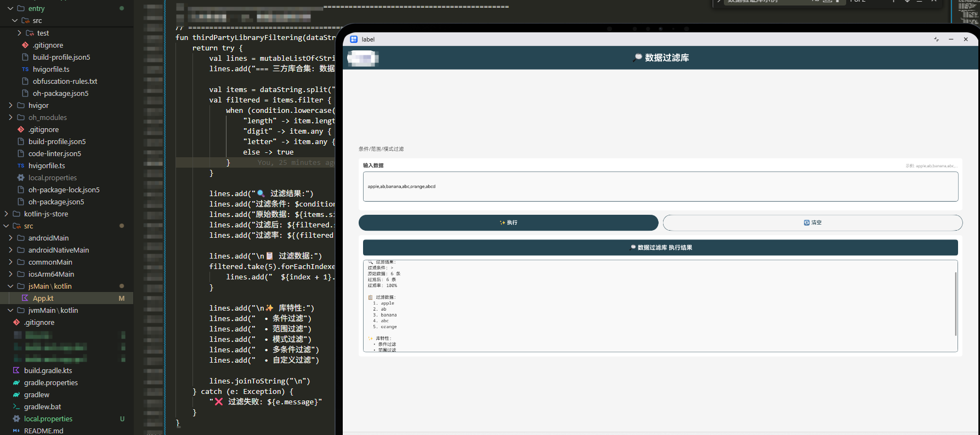This screenshot has width=980, height=435.
Task: Open the build.gradle.kts file
Action: [48, 370]
